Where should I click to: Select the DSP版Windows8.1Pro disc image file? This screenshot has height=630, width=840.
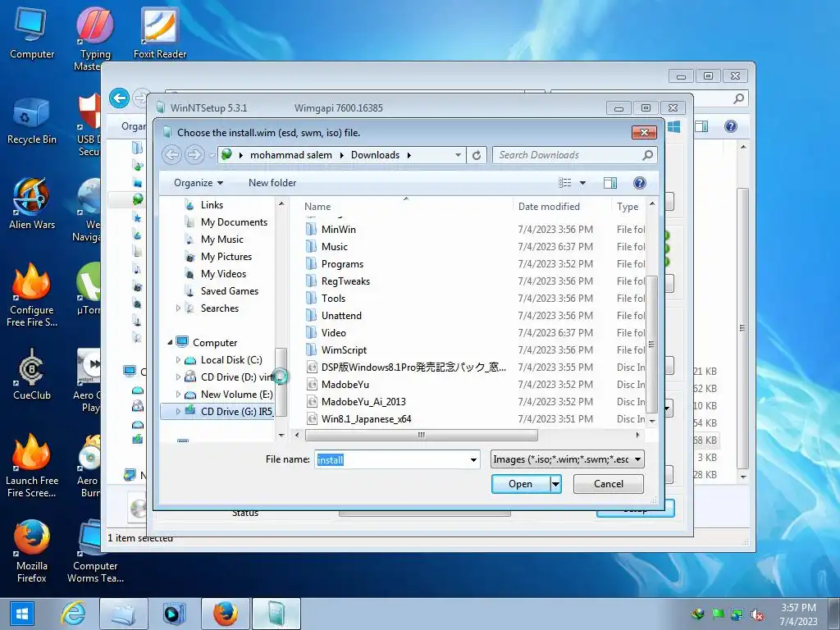coord(413,367)
